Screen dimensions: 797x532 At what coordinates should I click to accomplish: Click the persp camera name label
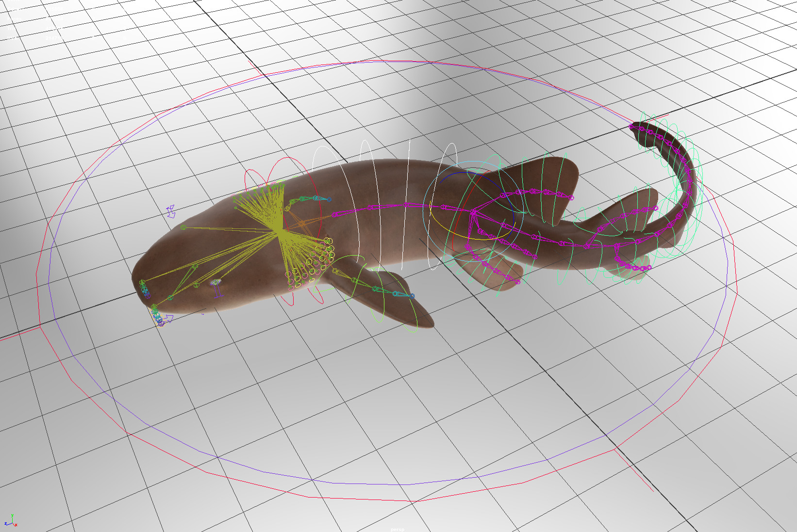click(398, 529)
